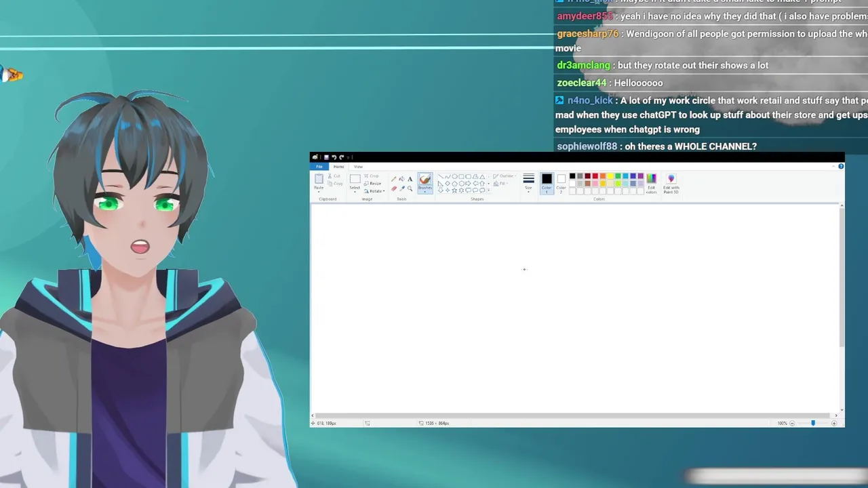Click the Save icon in quick access toolbar
The image size is (868, 488).
[326, 157]
